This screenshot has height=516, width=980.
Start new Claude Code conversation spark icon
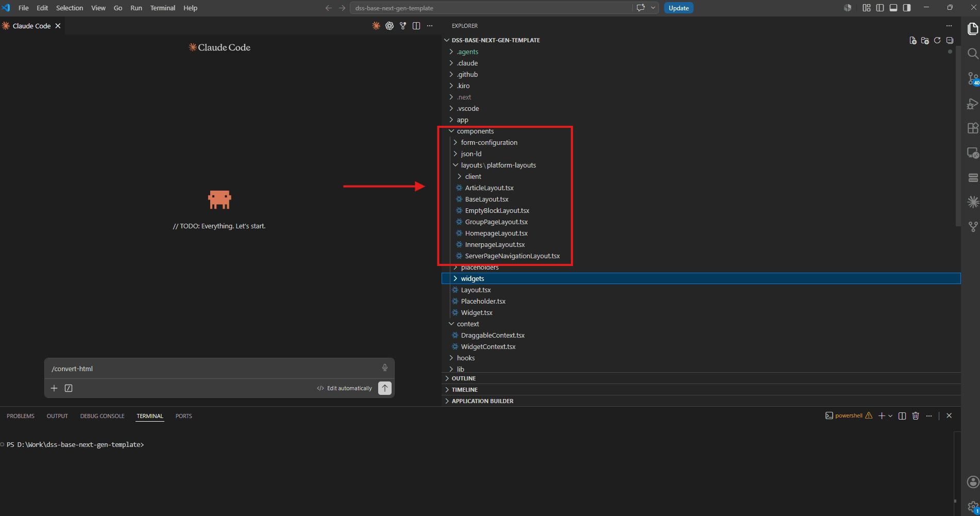(376, 26)
